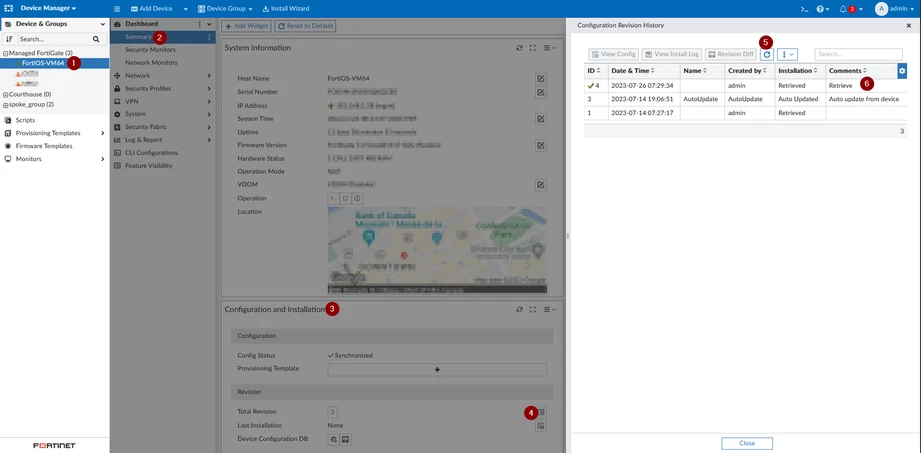921x453 pixels.
Task: Expand the Courthouse device group
Action: (x=5, y=95)
